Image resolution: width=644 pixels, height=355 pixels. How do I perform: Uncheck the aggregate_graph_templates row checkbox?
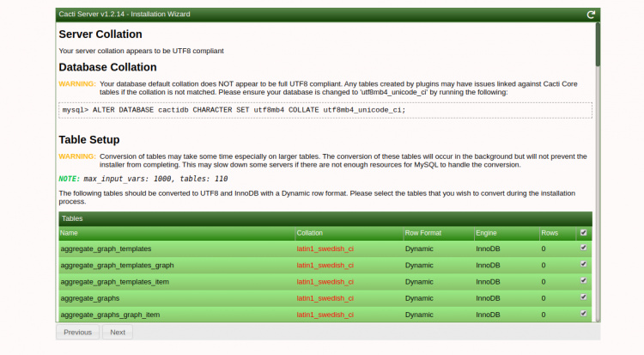584,248
